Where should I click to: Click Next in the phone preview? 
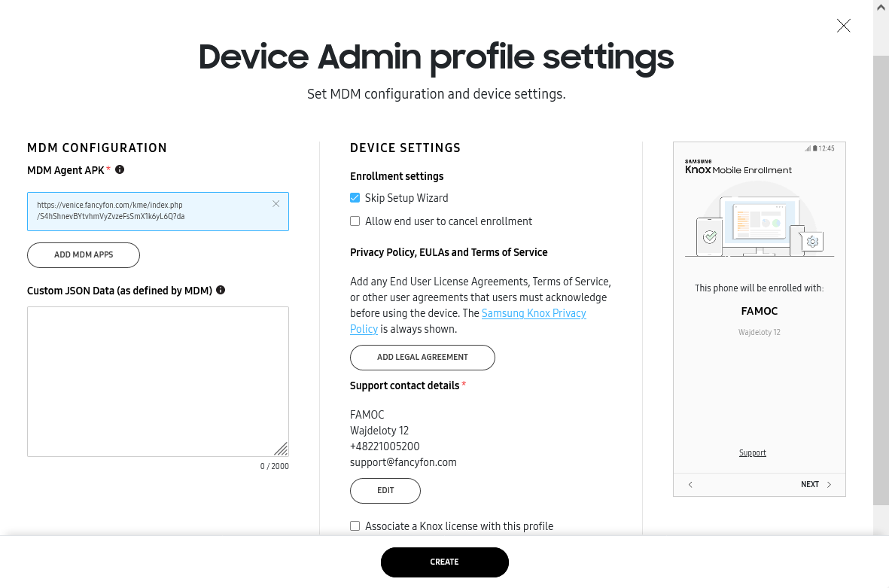coord(816,485)
